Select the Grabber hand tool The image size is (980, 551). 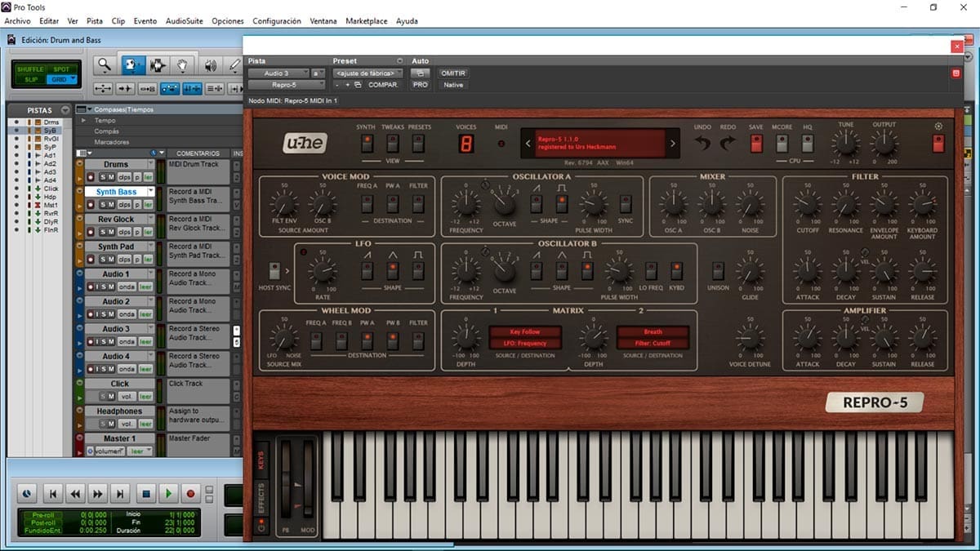[183, 65]
